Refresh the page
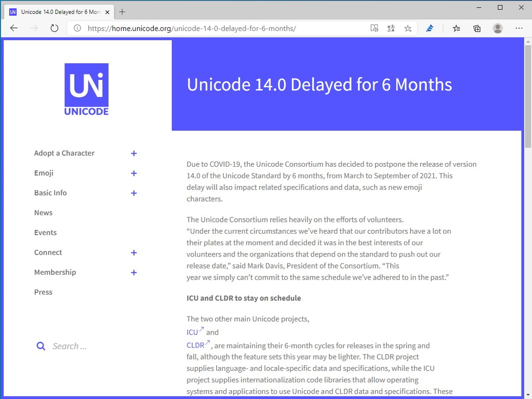The width and height of the screenshot is (532, 399). (x=55, y=28)
